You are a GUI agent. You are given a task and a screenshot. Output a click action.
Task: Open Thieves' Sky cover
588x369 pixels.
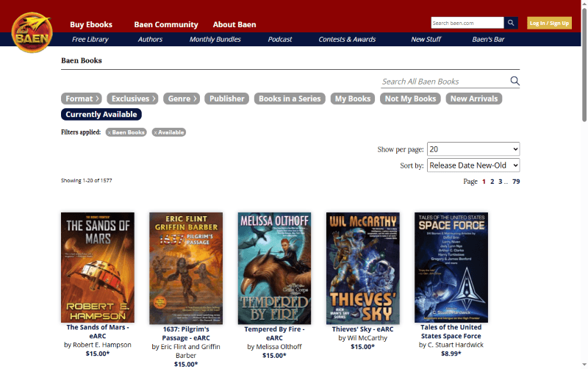coord(362,268)
